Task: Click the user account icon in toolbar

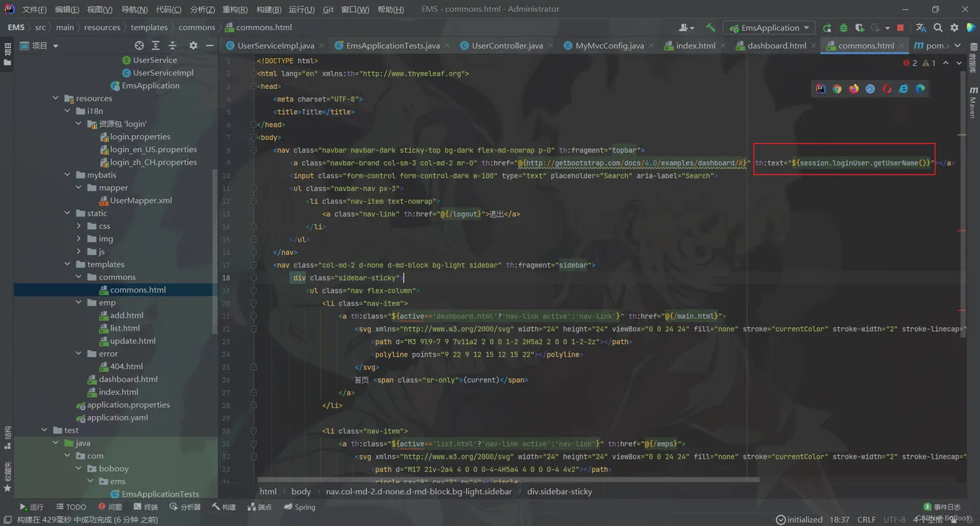Action: click(686, 28)
